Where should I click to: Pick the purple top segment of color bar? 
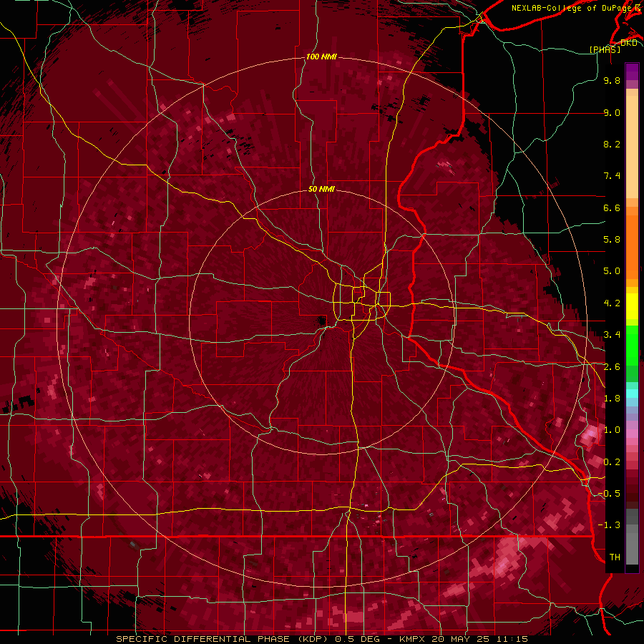[632, 72]
